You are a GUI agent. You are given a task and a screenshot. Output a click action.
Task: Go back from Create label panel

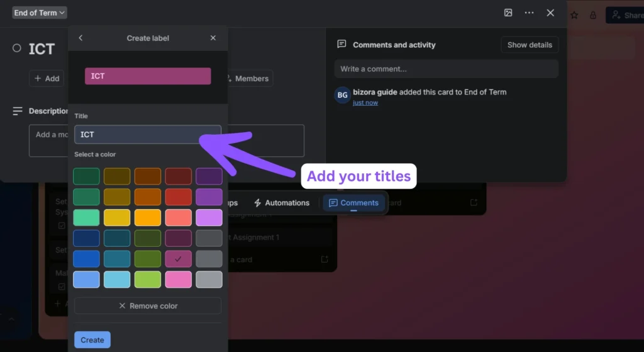click(x=80, y=38)
